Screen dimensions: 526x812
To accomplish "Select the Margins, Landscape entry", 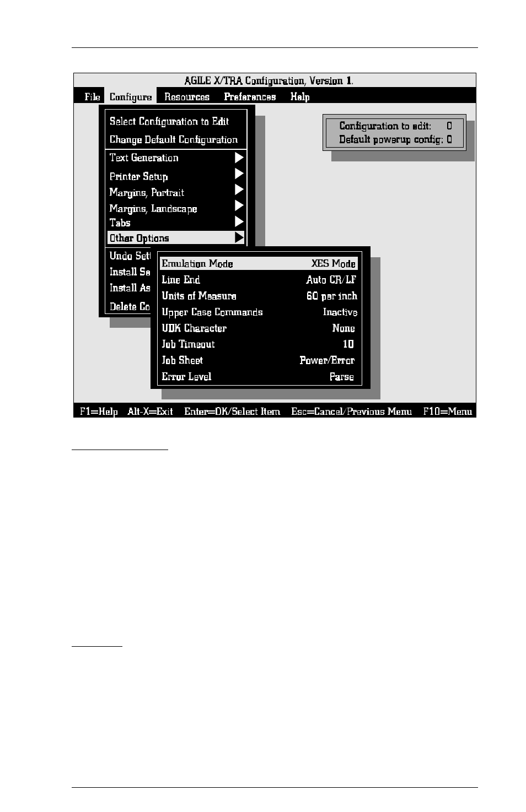I will (153, 209).
